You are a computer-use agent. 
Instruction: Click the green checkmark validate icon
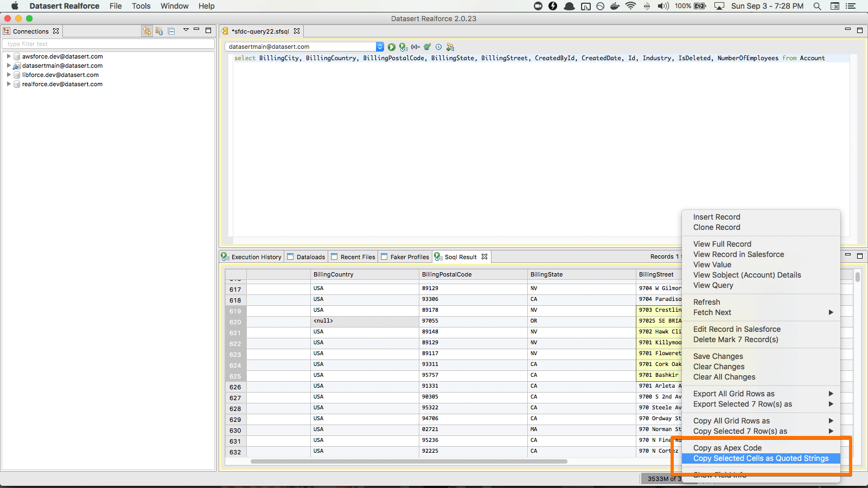427,47
